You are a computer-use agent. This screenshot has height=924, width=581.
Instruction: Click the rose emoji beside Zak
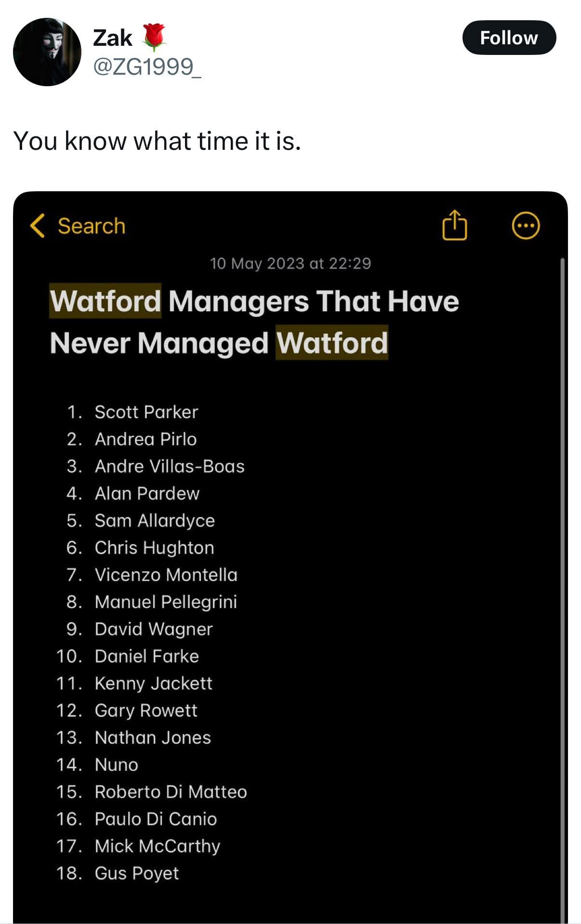(154, 38)
